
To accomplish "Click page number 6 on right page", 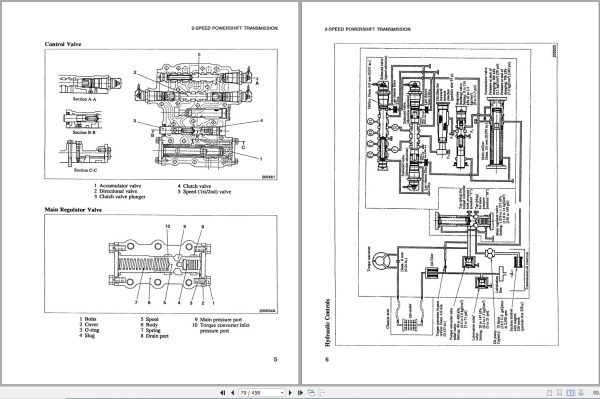I will 327,359.
